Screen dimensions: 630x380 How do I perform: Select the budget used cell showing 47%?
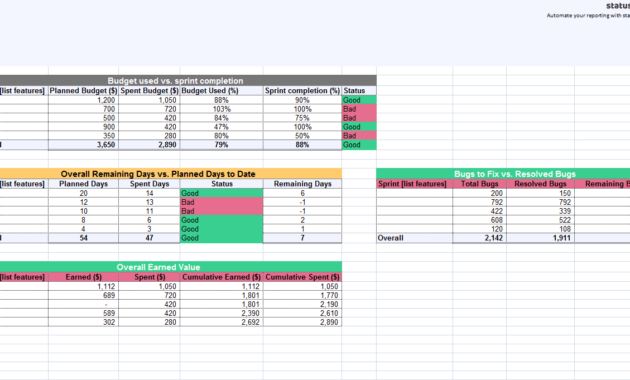pyautogui.click(x=221, y=127)
